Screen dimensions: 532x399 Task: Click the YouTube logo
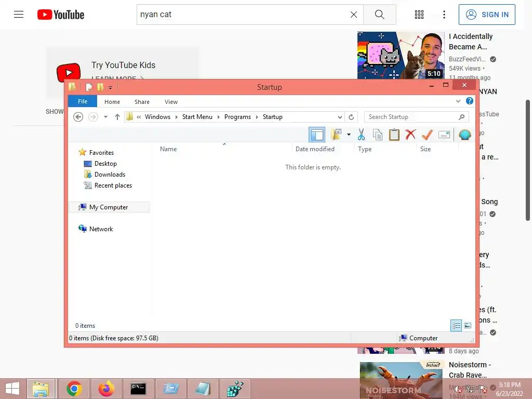click(61, 15)
